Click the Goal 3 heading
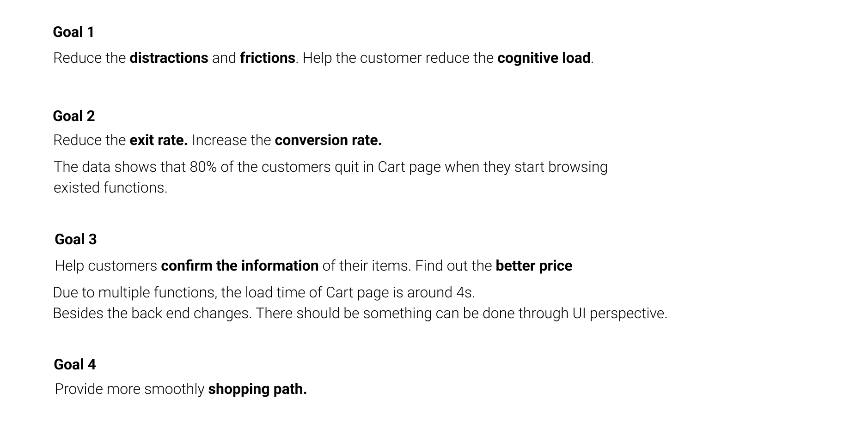The image size is (868, 447). (75, 239)
